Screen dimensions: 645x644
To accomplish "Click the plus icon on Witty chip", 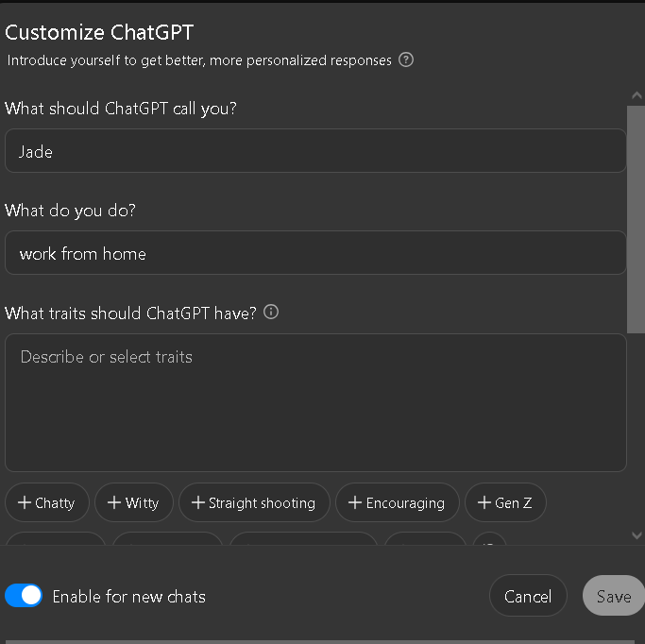I will pos(114,502).
